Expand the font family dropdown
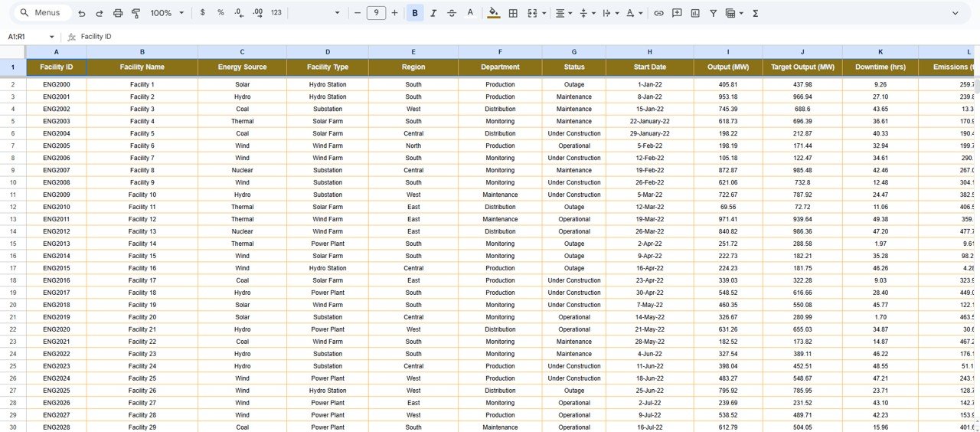This screenshot has height=432, width=980. 338,13
